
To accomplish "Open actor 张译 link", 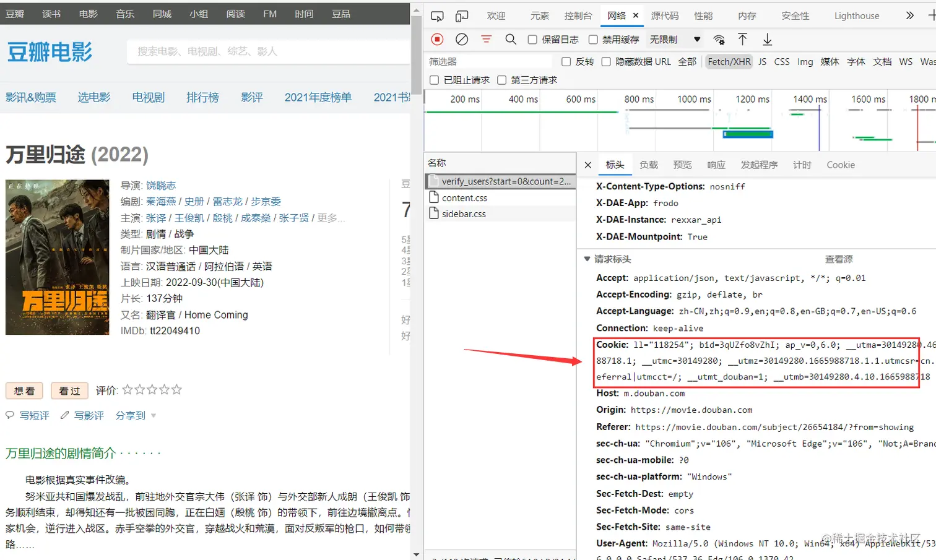I will point(156,218).
